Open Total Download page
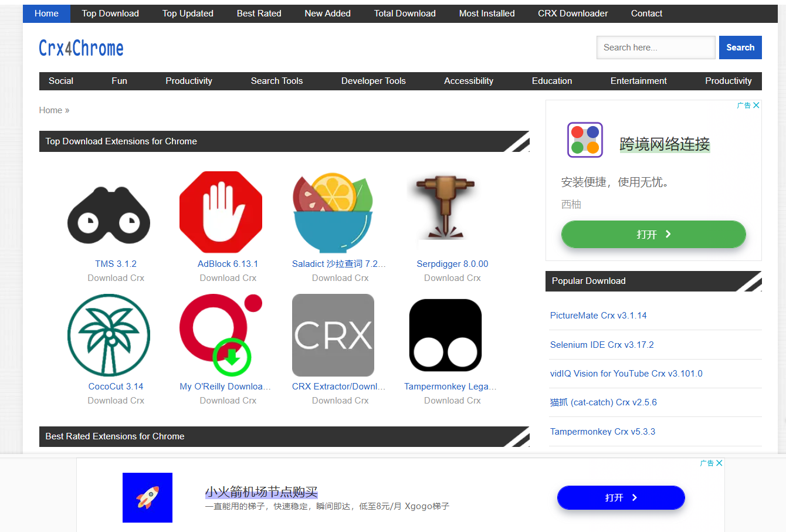786x532 pixels. [x=405, y=13]
